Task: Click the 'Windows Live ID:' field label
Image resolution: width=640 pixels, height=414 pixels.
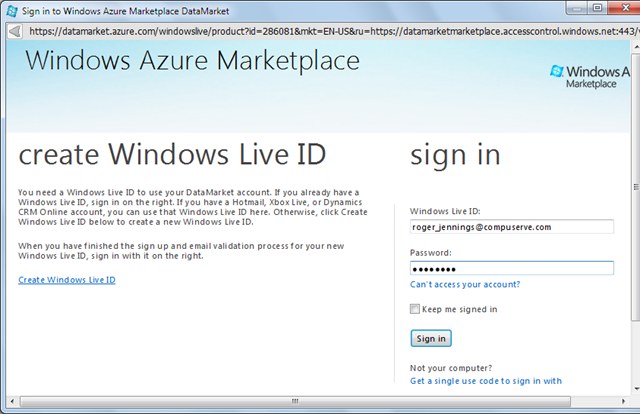Action: (445, 211)
